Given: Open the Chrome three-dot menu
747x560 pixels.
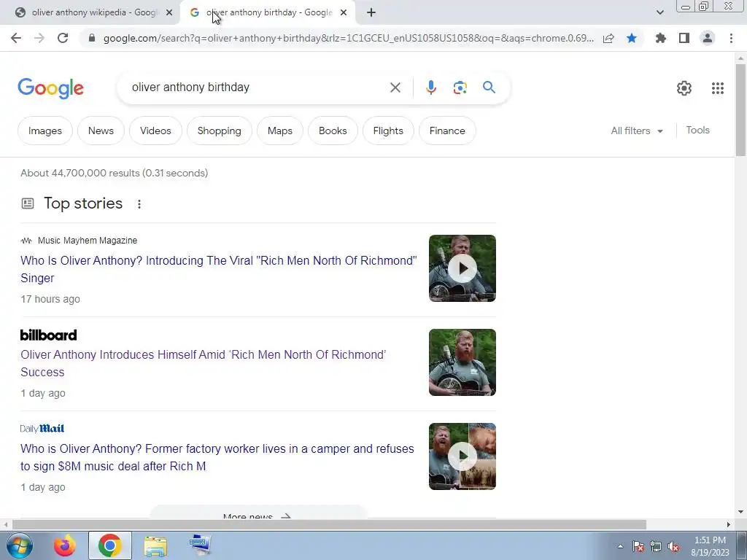Looking at the screenshot, I should click(731, 38).
